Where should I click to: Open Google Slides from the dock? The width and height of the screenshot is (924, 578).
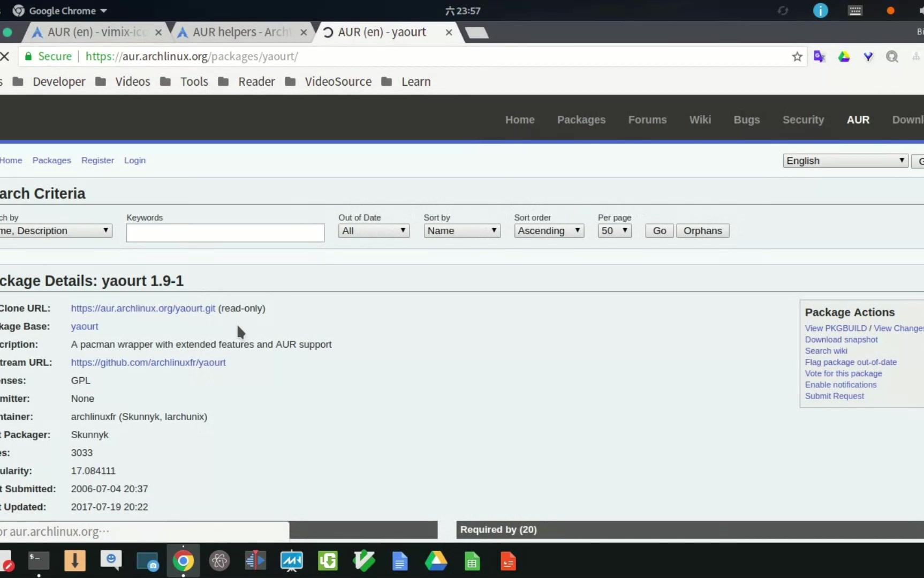(x=508, y=561)
